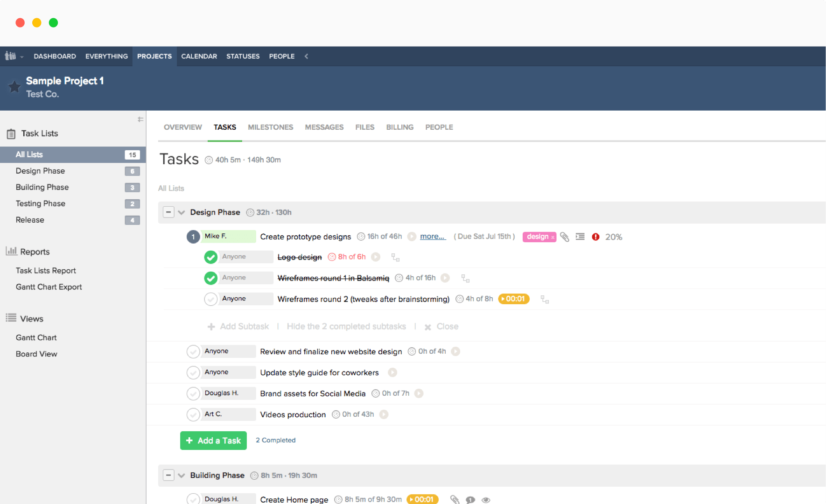This screenshot has width=826, height=504.
Task: Adjust 20% progress on prototype task
Action: [x=614, y=237]
